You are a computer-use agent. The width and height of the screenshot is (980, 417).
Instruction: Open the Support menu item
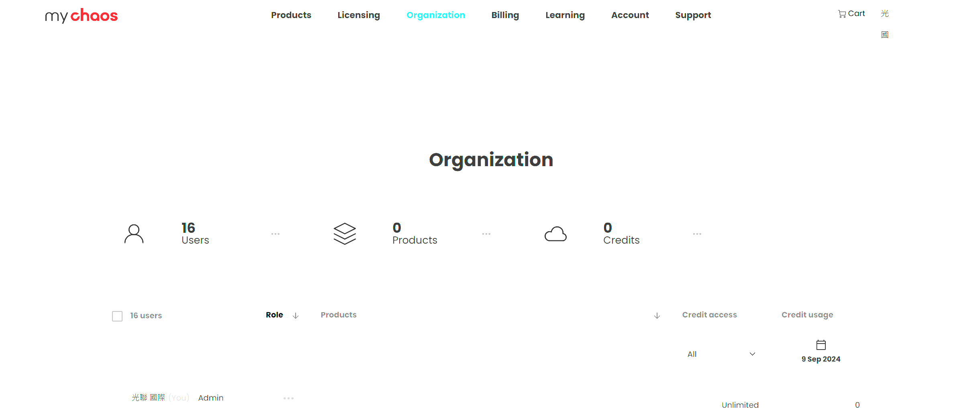pos(693,15)
